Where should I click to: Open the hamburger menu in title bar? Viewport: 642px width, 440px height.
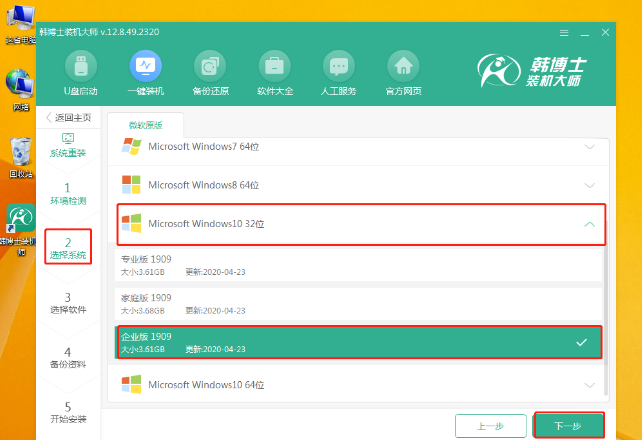coord(564,33)
